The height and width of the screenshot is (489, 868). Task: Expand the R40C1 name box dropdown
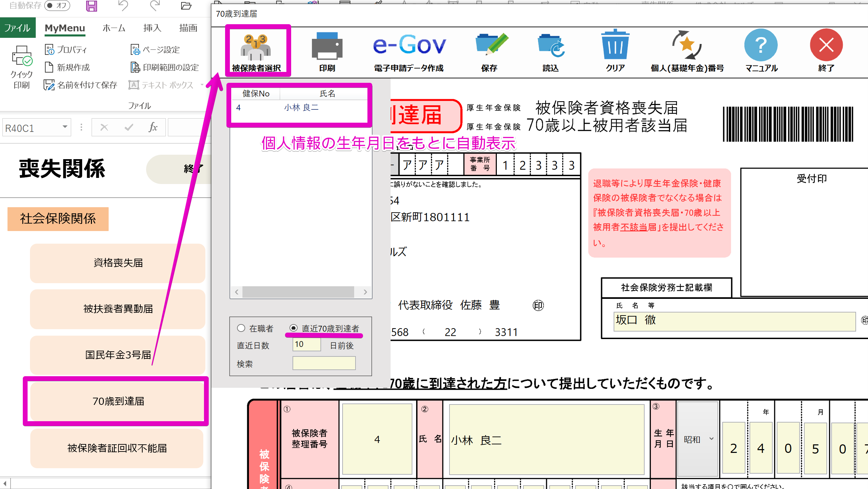tap(65, 127)
